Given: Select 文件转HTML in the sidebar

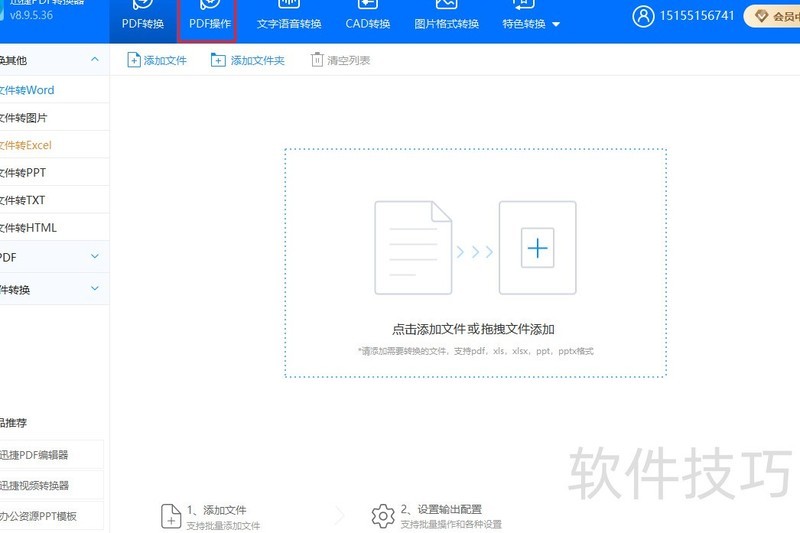Looking at the screenshot, I should click(x=54, y=228).
